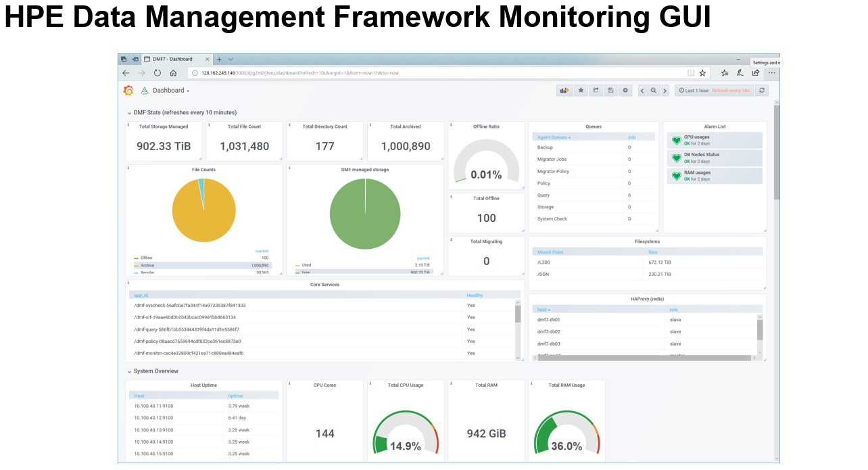Click Queues panel title
The image size is (868, 470).
point(594,126)
